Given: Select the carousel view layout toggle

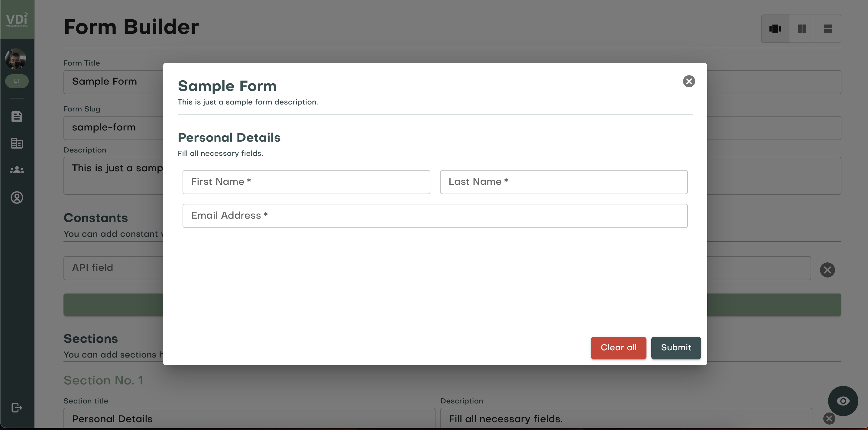Looking at the screenshot, I should coord(775,29).
